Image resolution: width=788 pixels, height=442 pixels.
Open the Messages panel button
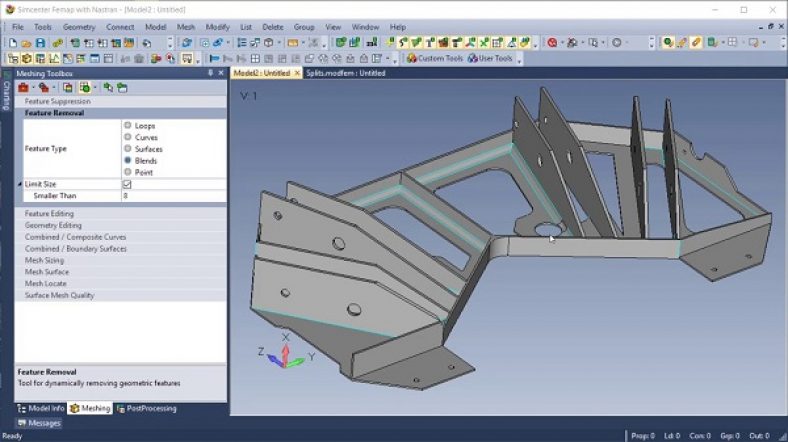click(x=38, y=423)
